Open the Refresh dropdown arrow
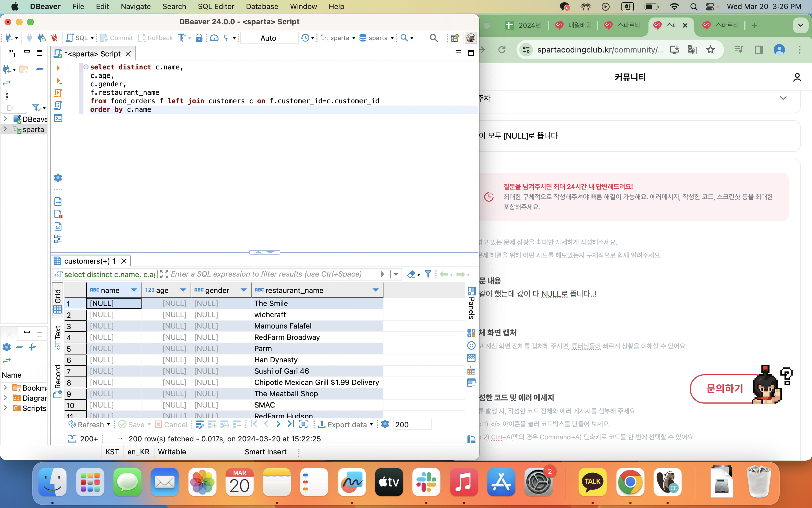The image size is (812, 508). click(108, 425)
